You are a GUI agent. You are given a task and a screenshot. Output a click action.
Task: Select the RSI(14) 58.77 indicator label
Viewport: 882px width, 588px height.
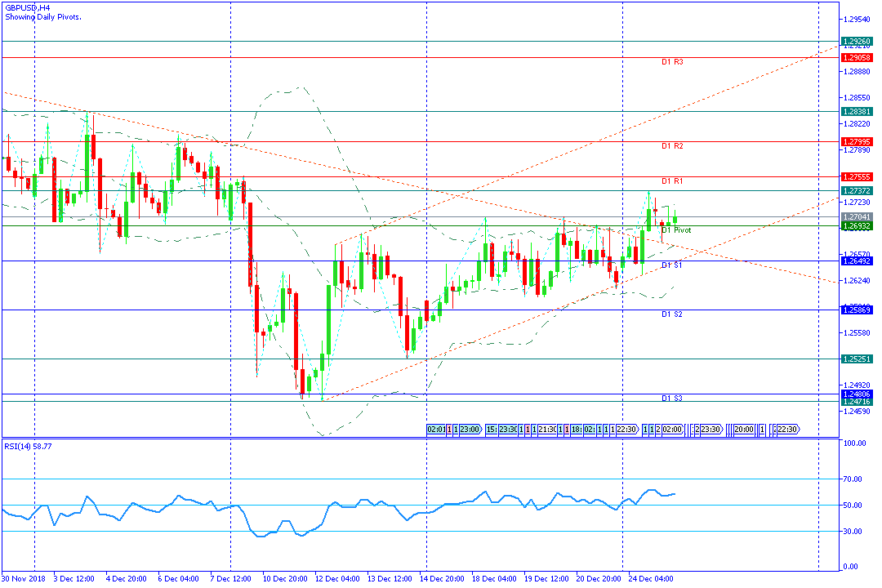pyautogui.click(x=28, y=446)
